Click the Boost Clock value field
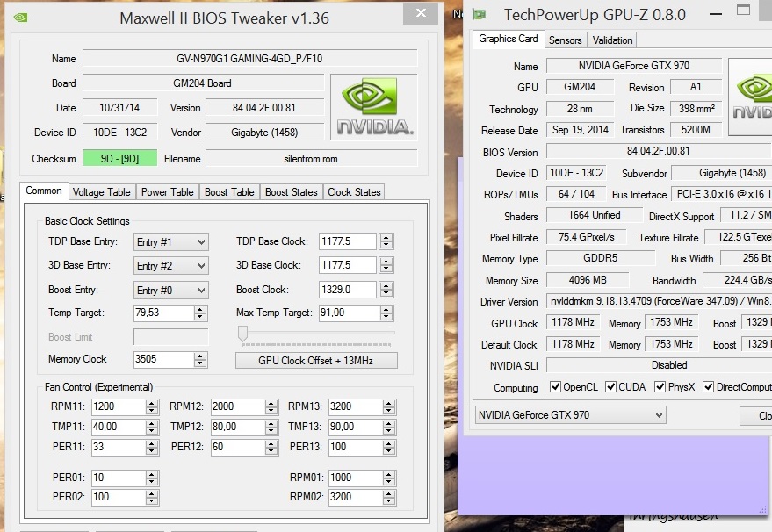The width and height of the screenshot is (772, 532). tap(348, 290)
